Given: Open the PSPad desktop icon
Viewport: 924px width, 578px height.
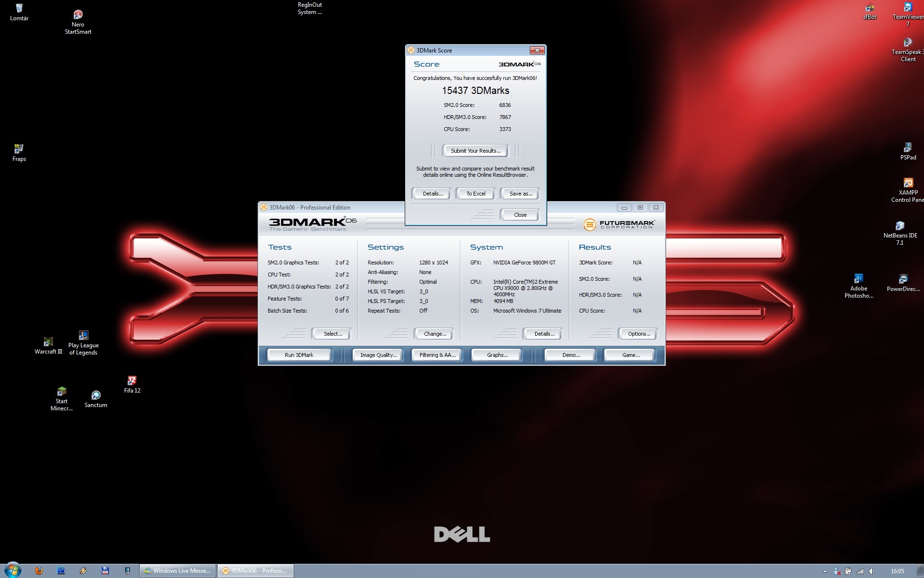Looking at the screenshot, I should click(908, 151).
